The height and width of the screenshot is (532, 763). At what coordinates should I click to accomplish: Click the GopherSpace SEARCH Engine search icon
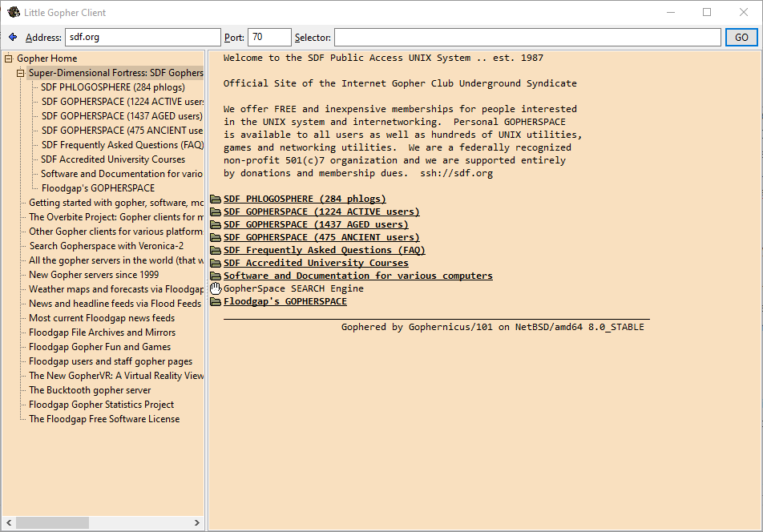[216, 288]
